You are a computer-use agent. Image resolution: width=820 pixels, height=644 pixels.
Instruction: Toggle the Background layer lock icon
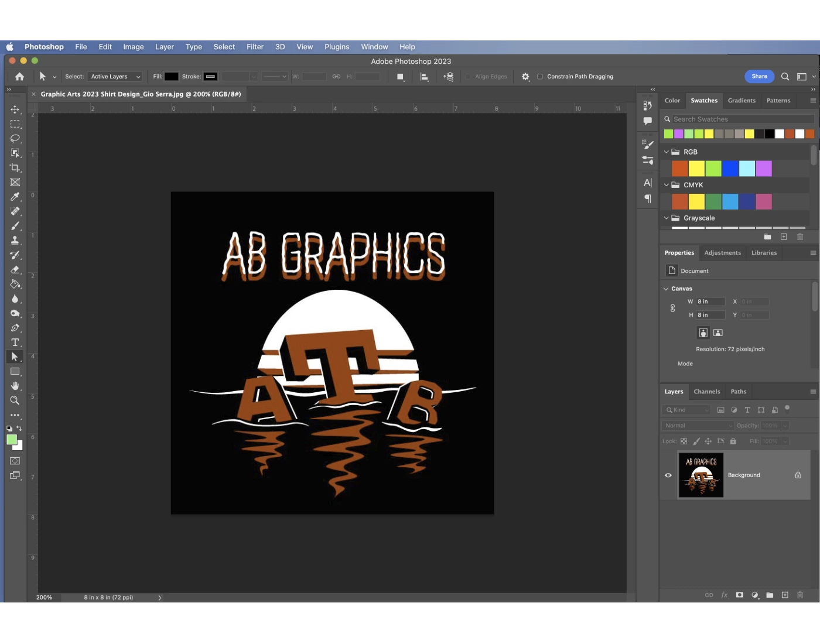(x=798, y=475)
